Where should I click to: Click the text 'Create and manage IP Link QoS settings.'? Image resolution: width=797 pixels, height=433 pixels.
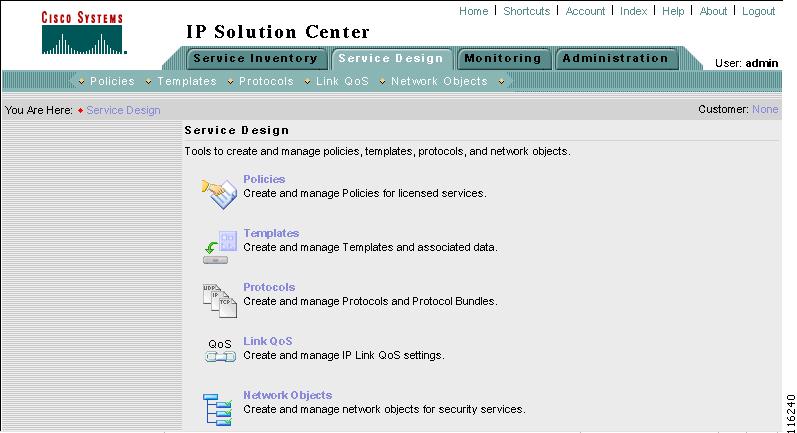(x=344, y=355)
